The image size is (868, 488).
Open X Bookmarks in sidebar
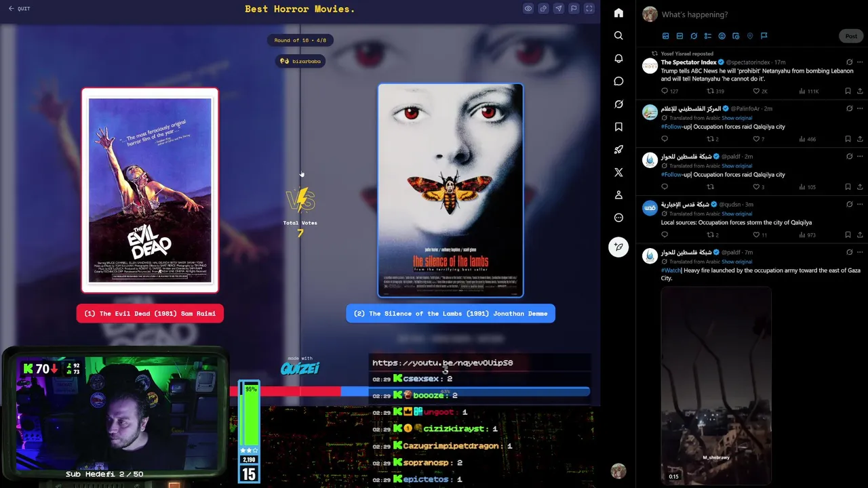click(618, 127)
